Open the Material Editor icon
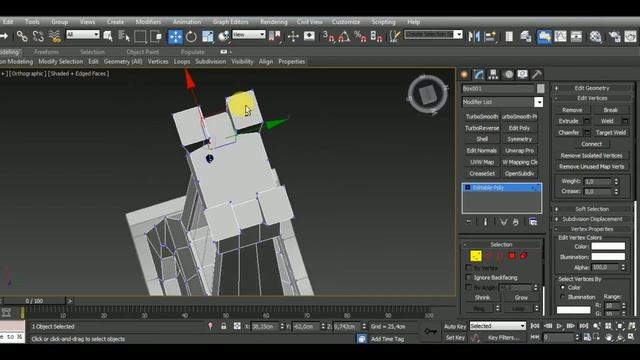 tap(596, 37)
